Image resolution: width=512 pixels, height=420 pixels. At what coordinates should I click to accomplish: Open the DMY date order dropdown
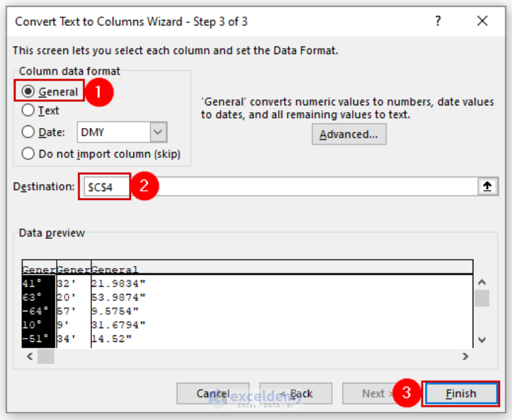click(x=159, y=132)
